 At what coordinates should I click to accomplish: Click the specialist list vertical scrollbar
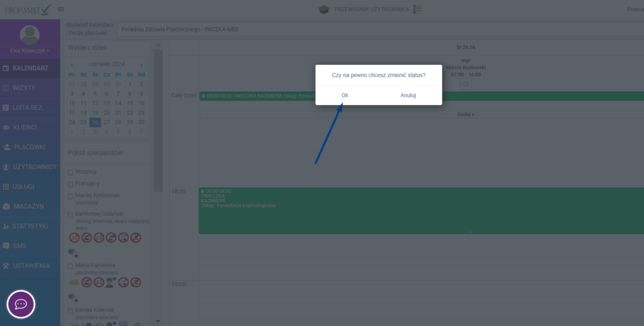pos(158,126)
